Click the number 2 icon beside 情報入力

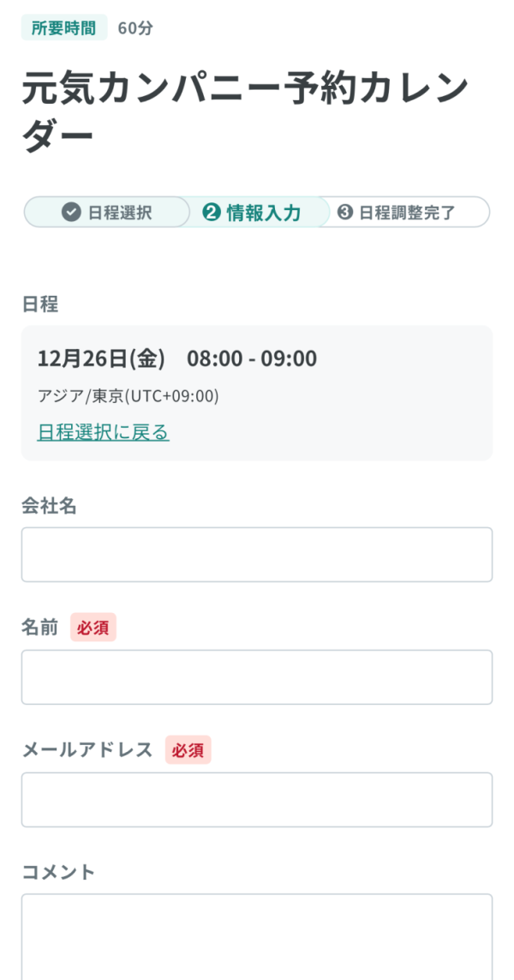coord(212,213)
